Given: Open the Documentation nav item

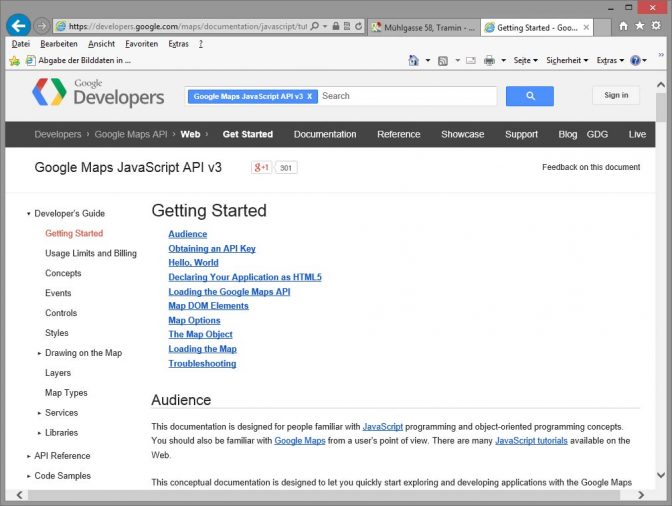Looking at the screenshot, I should [325, 135].
